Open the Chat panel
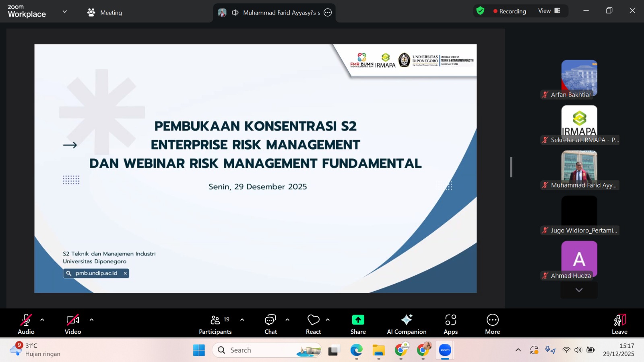Screen dimensions: 644x362 pos(270,324)
